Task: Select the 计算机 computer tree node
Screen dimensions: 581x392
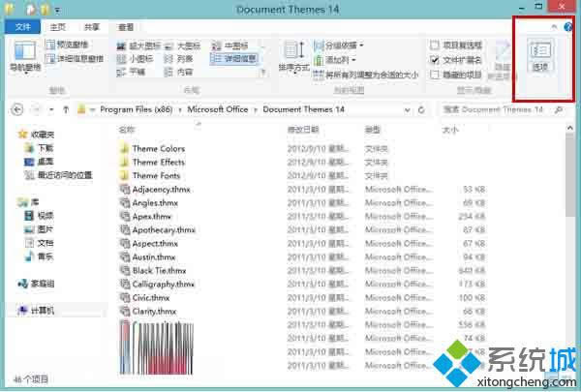Action: pos(36,310)
